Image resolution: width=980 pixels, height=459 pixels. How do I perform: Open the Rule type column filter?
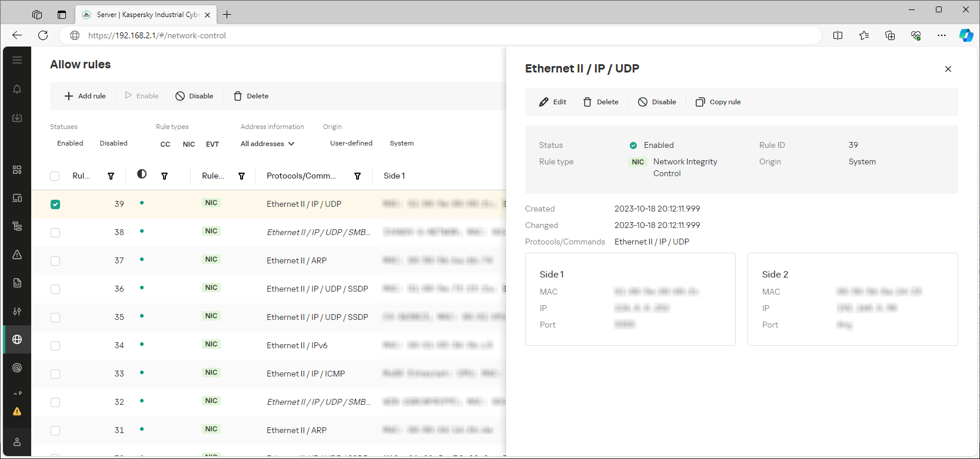click(x=241, y=176)
